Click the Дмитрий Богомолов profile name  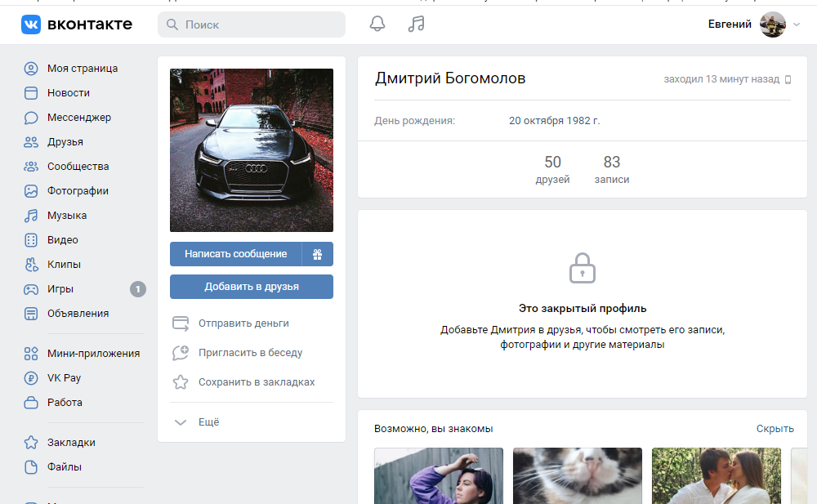450,78
